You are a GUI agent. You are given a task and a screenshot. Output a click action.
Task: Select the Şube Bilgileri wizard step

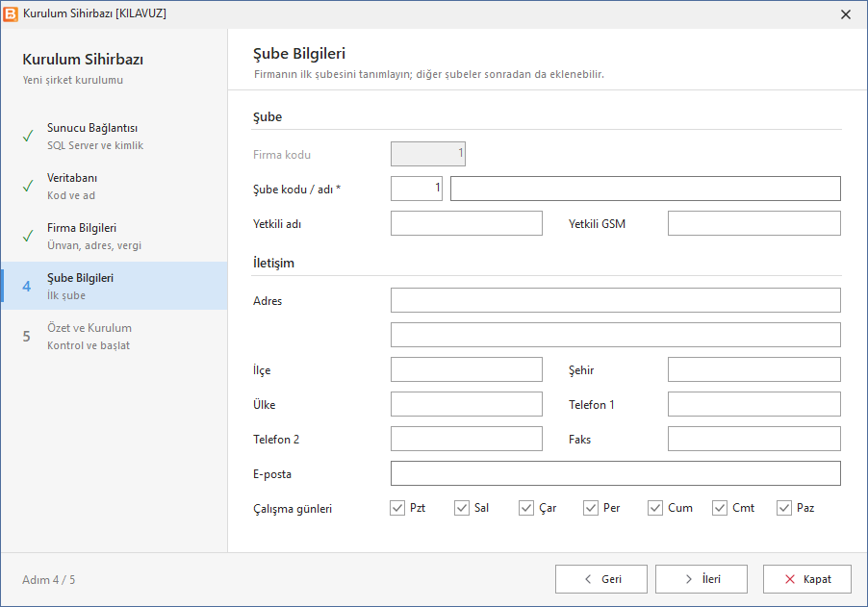[115, 286]
